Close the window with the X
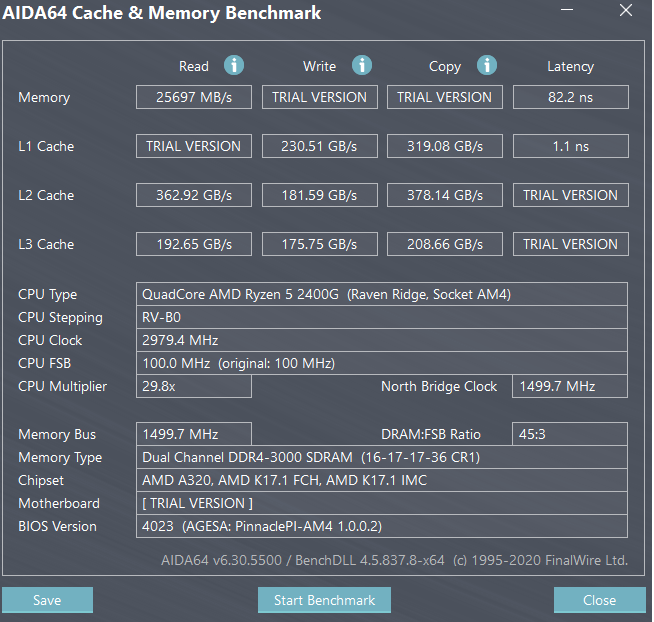The width and height of the screenshot is (654, 622). tap(626, 10)
